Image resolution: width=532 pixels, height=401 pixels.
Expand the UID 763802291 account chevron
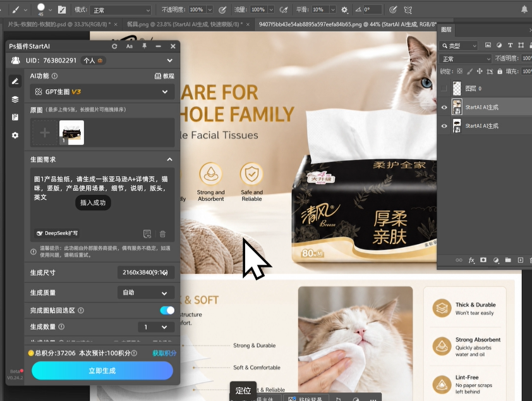169,61
